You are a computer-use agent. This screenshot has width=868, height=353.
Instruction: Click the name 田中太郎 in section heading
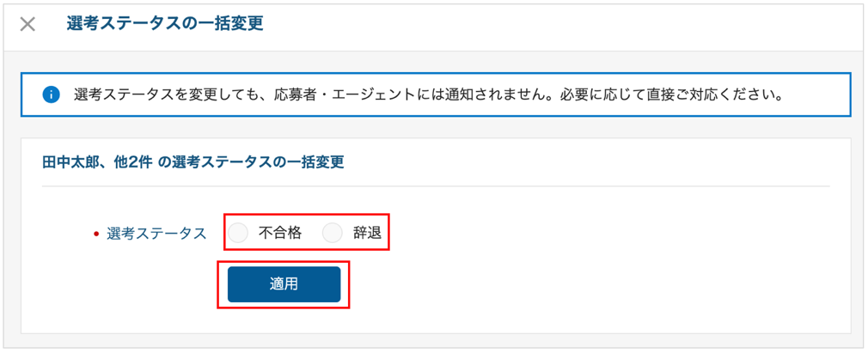click(x=70, y=162)
